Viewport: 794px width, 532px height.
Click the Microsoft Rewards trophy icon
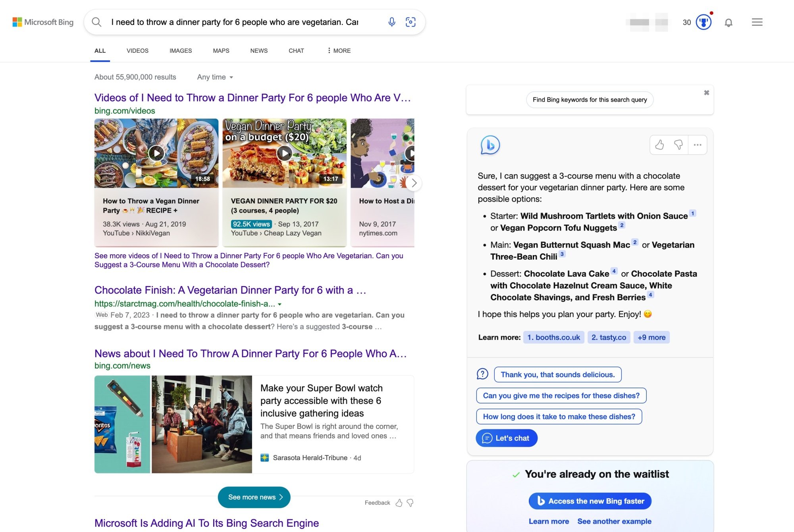pos(703,22)
